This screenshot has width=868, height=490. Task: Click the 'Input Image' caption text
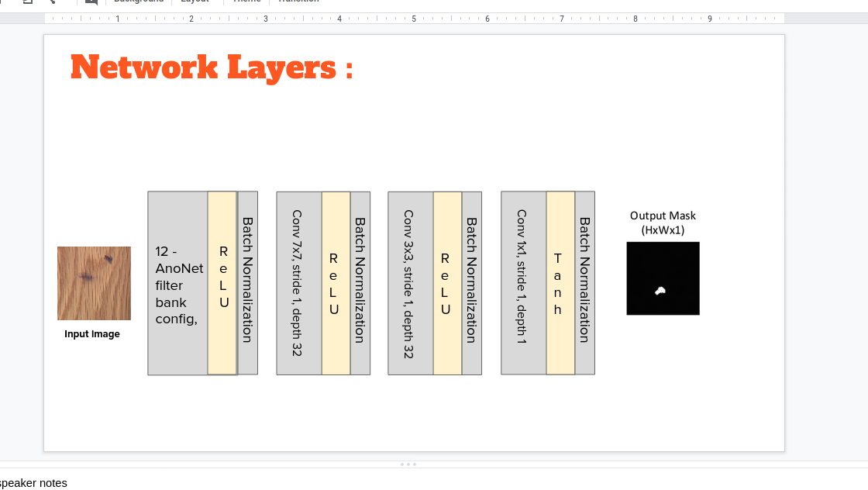[92, 334]
